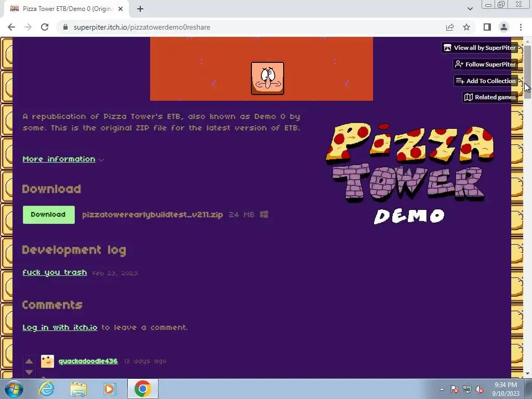
Task: Open Windows Media Player from taskbar
Action: click(x=110, y=389)
